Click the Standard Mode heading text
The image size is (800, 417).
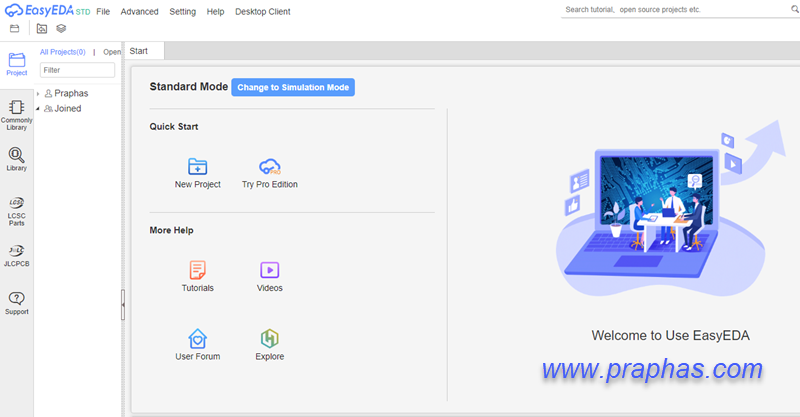point(189,87)
